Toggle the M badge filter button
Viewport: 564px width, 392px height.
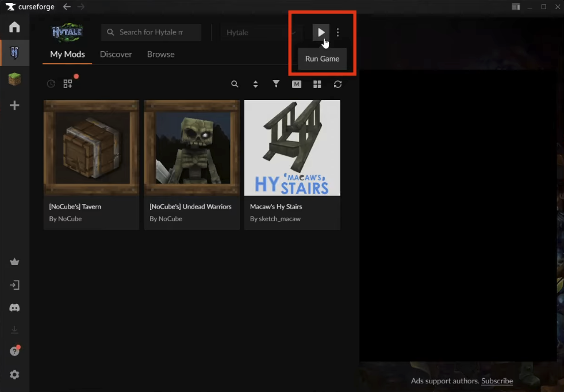pos(297,84)
